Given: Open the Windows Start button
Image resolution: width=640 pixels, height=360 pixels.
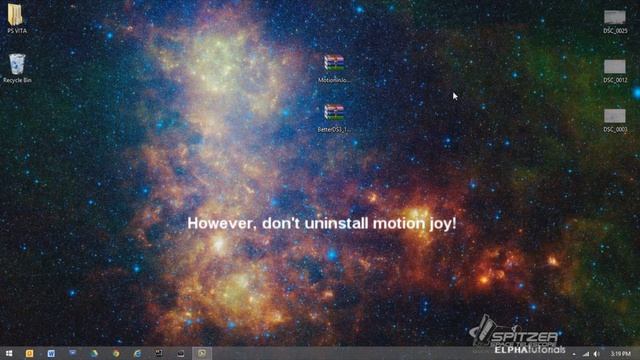Looking at the screenshot, I should tap(9, 353).
